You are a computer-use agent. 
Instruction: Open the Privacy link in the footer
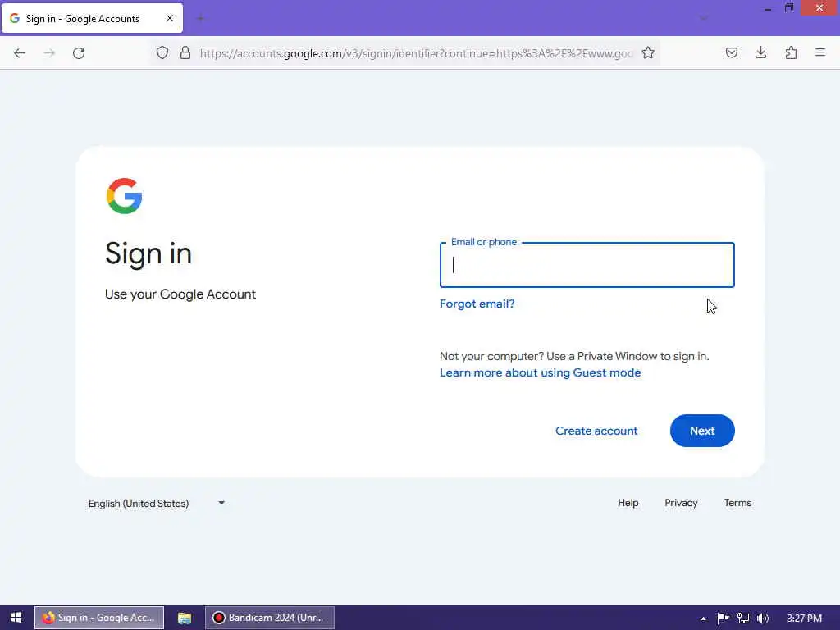coord(681,503)
